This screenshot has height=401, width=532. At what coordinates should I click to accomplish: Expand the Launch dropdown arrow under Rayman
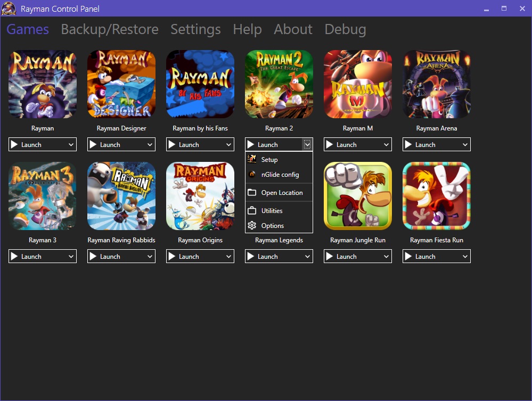point(71,144)
